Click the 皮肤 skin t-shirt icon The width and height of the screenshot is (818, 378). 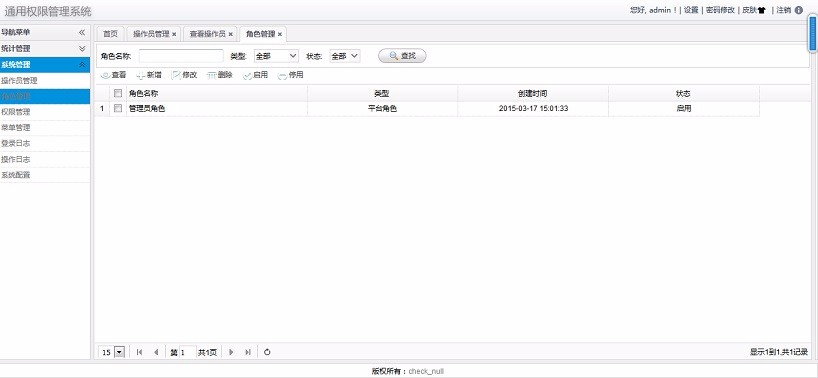point(761,10)
